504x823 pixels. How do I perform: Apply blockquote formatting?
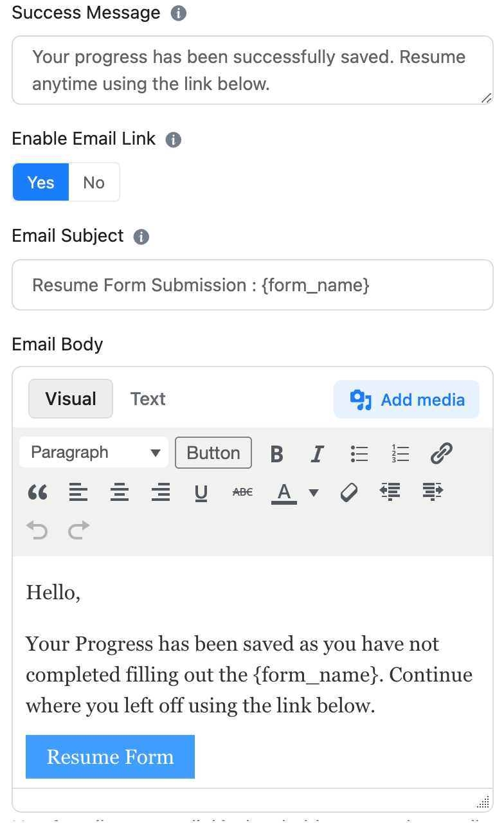tap(38, 493)
